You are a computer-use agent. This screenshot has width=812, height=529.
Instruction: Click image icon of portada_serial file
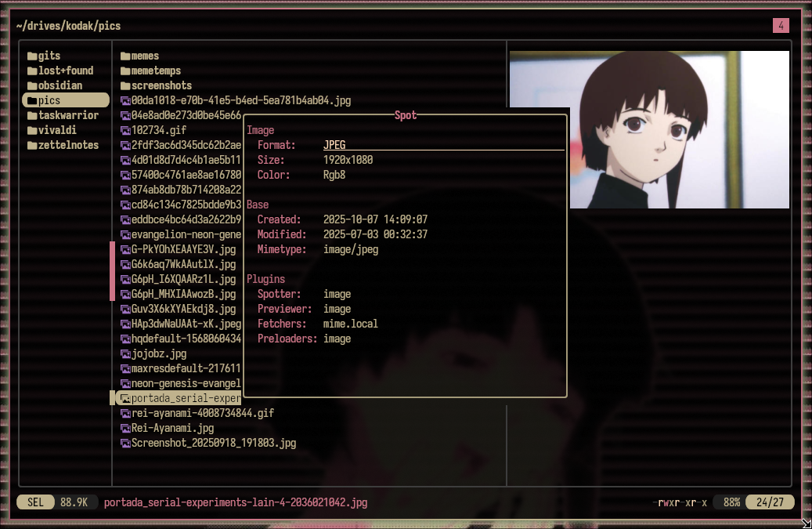[x=125, y=398]
